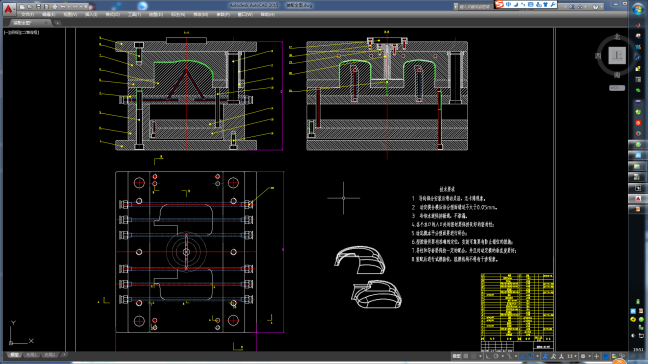
Task: Click the Save As icon in quick access toolbar
Action: click(46, 7)
